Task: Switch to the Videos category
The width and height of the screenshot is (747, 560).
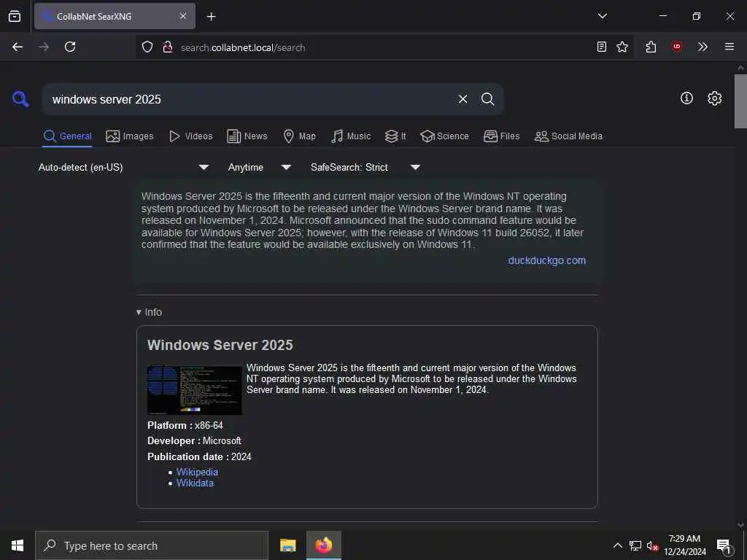Action: click(190, 136)
